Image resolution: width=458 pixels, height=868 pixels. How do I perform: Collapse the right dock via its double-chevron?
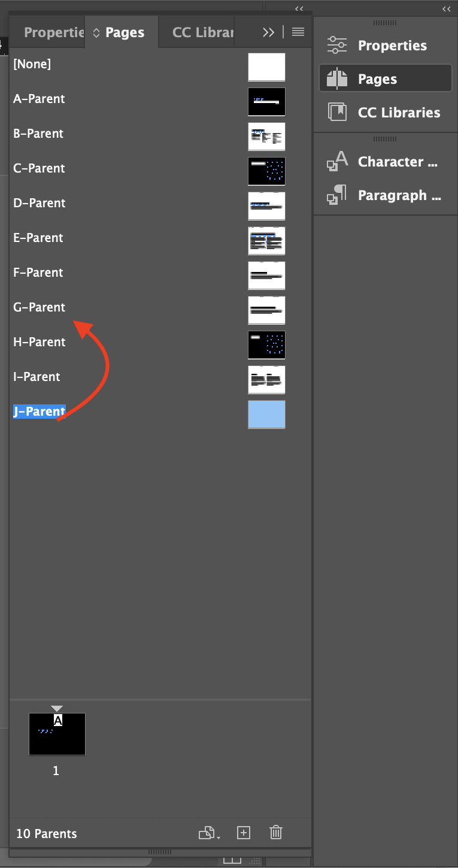pos(446,9)
